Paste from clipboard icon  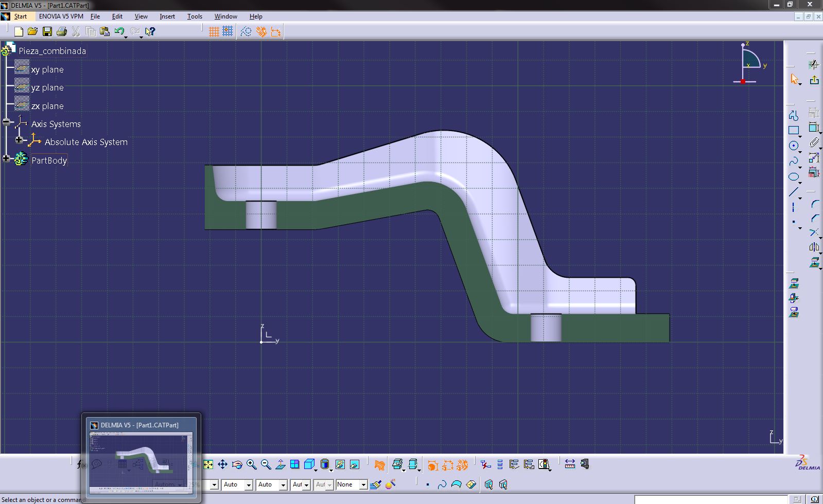(x=104, y=32)
